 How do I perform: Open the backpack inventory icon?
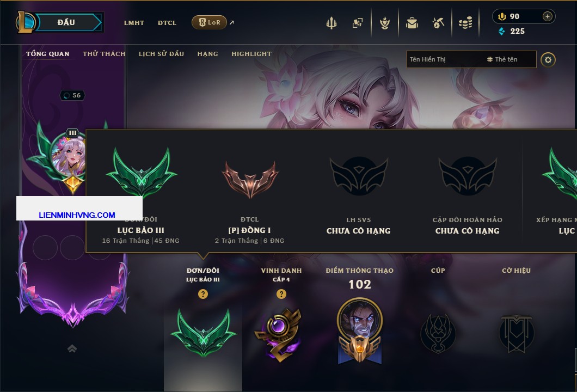click(x=412, y=23)
